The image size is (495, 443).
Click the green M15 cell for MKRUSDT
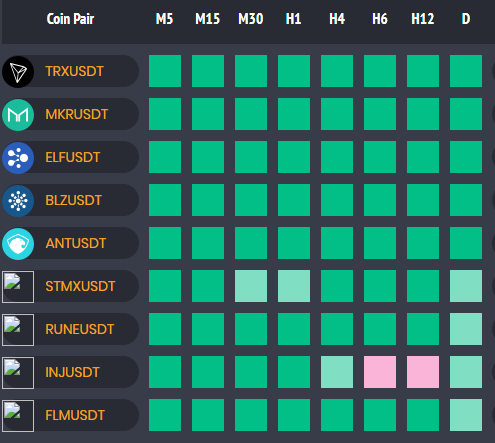[208, 114]
